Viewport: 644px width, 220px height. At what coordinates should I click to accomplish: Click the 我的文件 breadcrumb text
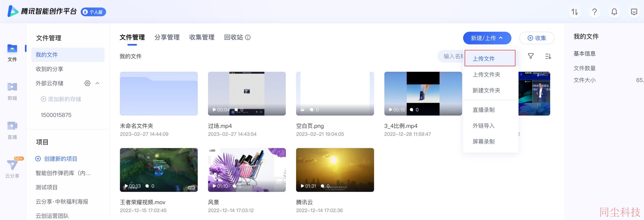pyautogui.click(x=131, y=56)
